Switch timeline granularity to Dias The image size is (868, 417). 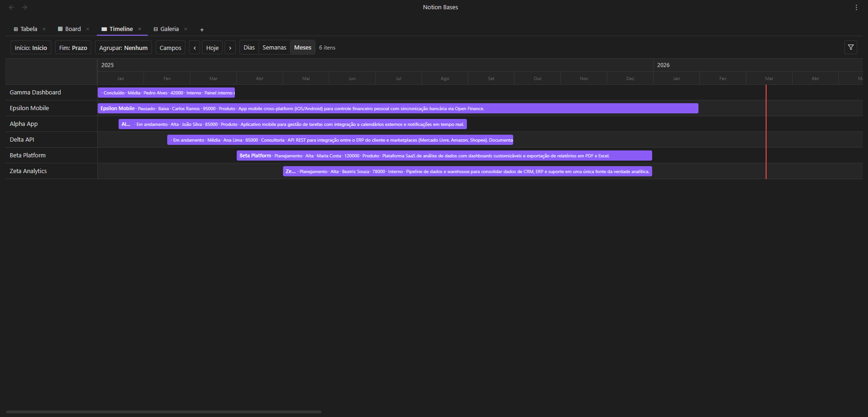(249, 47)
